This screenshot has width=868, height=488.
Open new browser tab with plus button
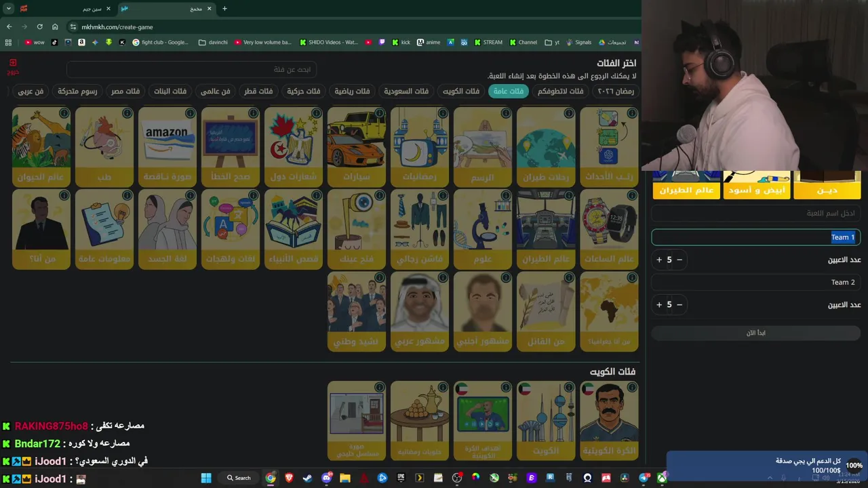(224, 9)
